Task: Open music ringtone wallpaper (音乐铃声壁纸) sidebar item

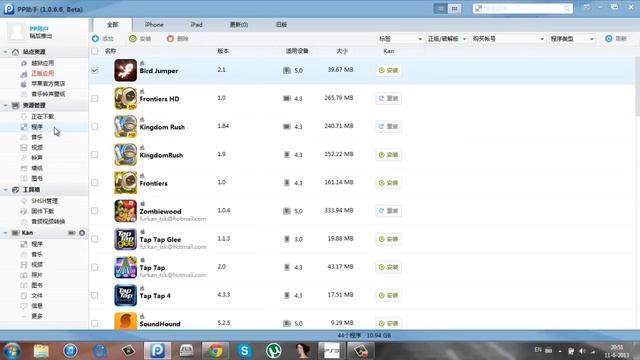Action: pyautogui.click(x=48, y=94)
